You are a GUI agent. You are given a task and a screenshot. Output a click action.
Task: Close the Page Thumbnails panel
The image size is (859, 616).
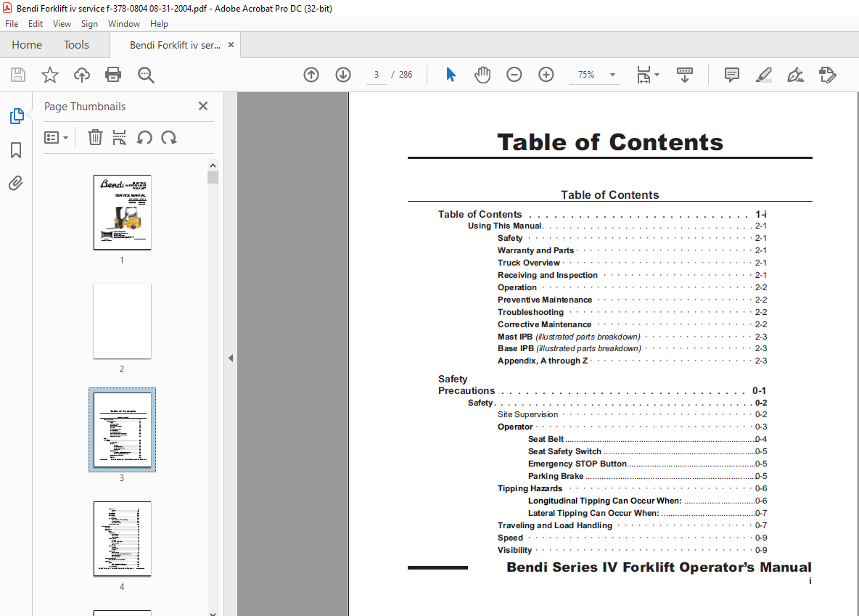click(202, 106)
